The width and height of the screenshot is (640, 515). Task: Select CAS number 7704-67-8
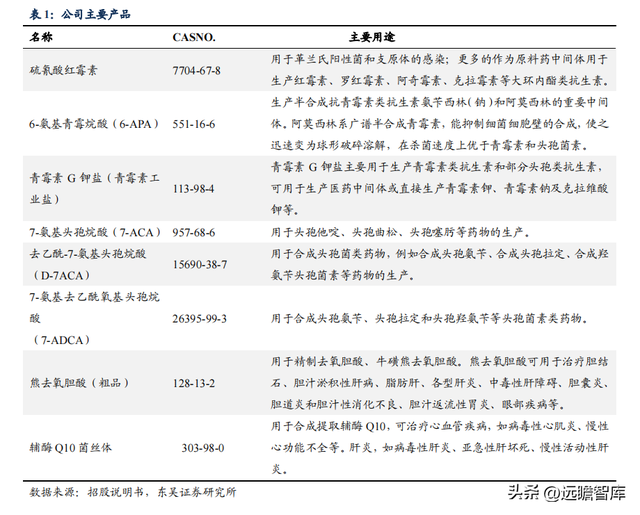tap(196, 71)
